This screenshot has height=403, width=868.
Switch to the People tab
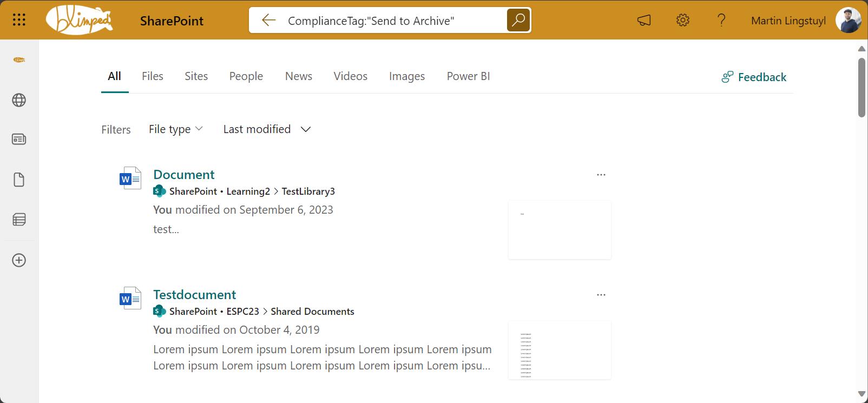pyautogui.click(x=246, y=76)
